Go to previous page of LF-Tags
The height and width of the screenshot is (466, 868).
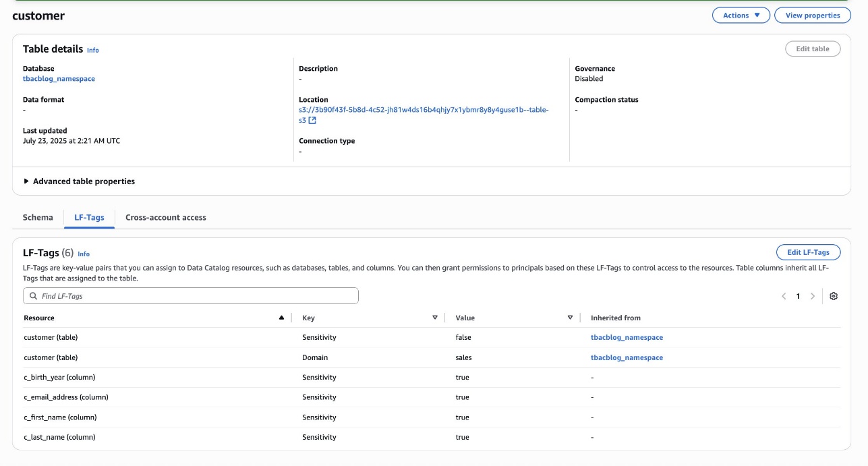tap(784, 296)
